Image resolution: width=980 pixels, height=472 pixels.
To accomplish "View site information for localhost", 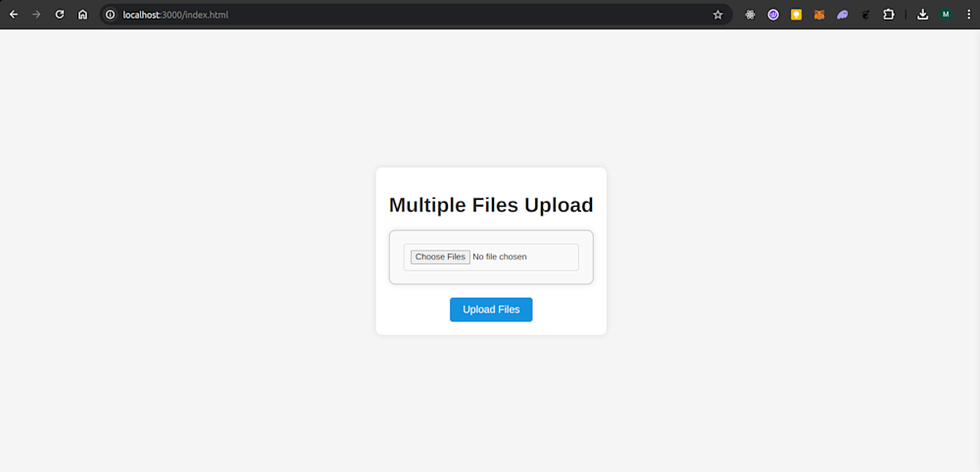I will click(111, 15).
